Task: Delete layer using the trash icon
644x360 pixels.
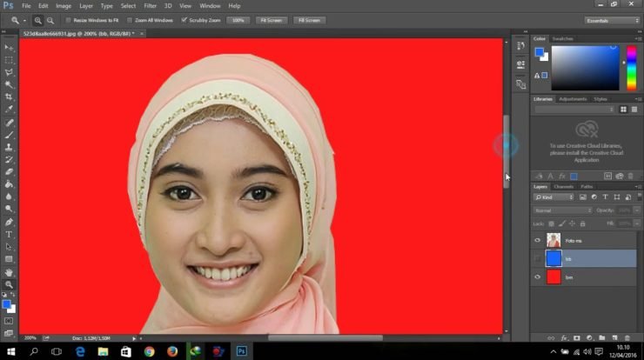Action: click(x=627, y=337)
